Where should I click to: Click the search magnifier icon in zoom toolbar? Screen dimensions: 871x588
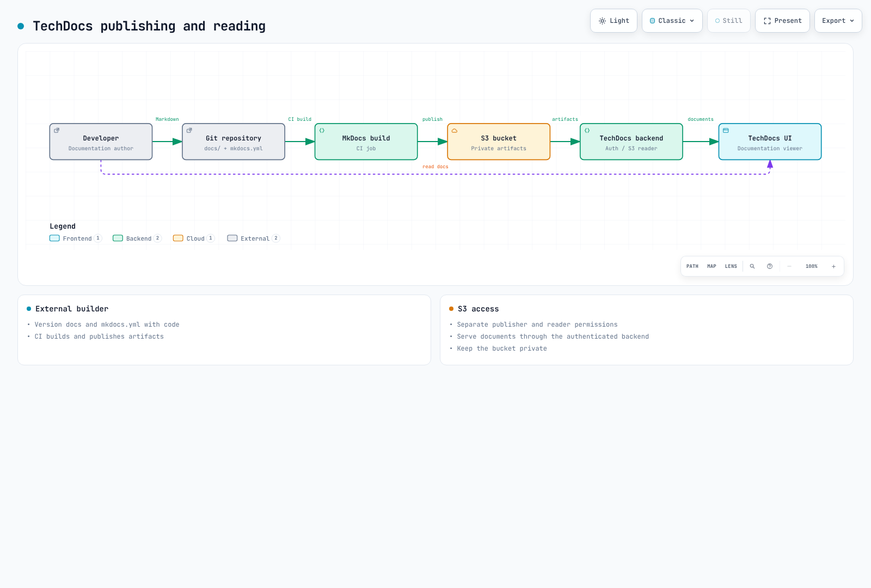(x=752, y=266)
